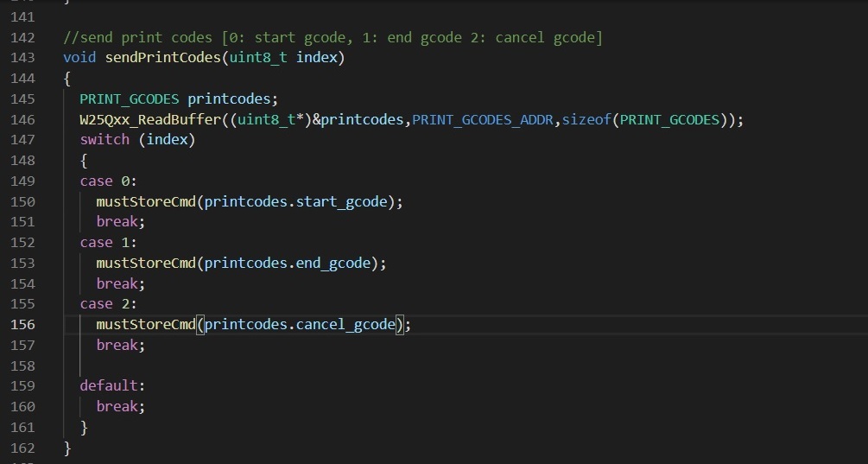Click the PRINT_GCODES_ADDR constant
868x464 pixels.
(483, 119)
